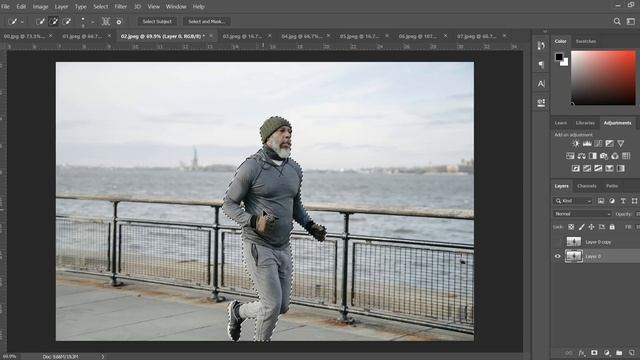Viewport: 640px width, 360px height.
Task: Open the Quick Selection tool preset picker
Action: (x=16, y=22)
